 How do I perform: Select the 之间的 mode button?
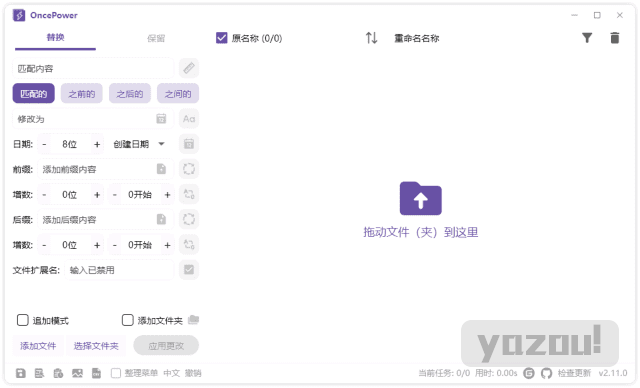point(178,93)
